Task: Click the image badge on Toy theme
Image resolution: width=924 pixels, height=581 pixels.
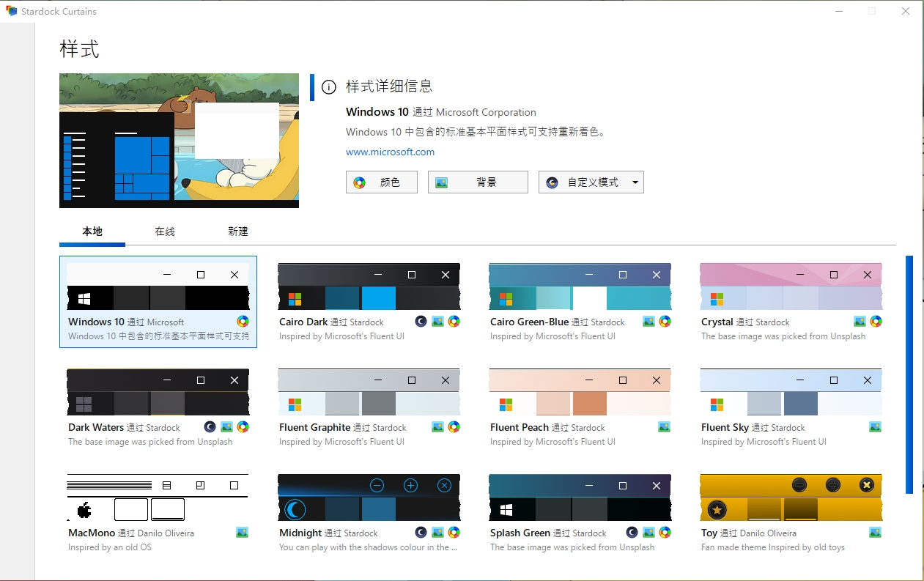Action: point(875,532)
